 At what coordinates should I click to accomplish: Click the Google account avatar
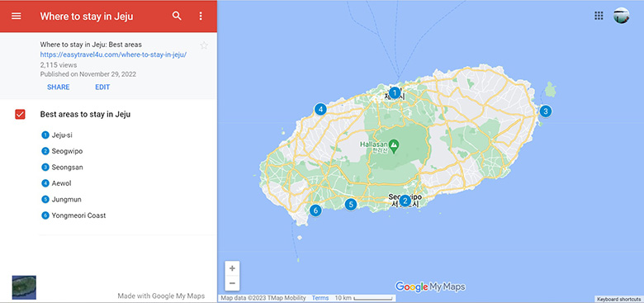[x=622, y=16]
